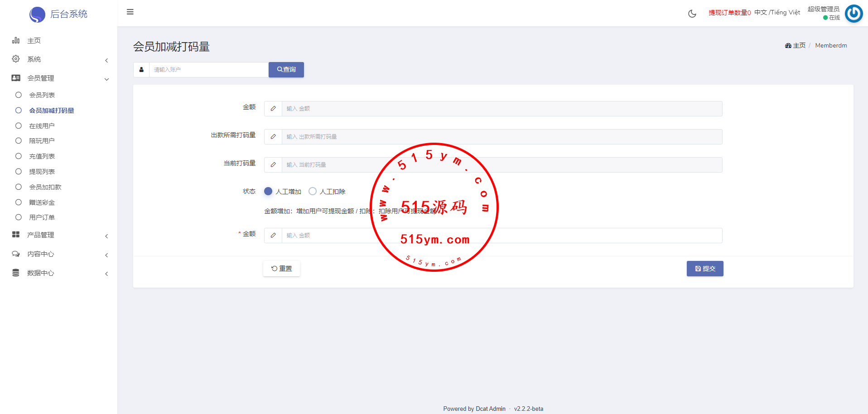Click the 产品管理 grid icon in sidebar

(x=16, y=235)
